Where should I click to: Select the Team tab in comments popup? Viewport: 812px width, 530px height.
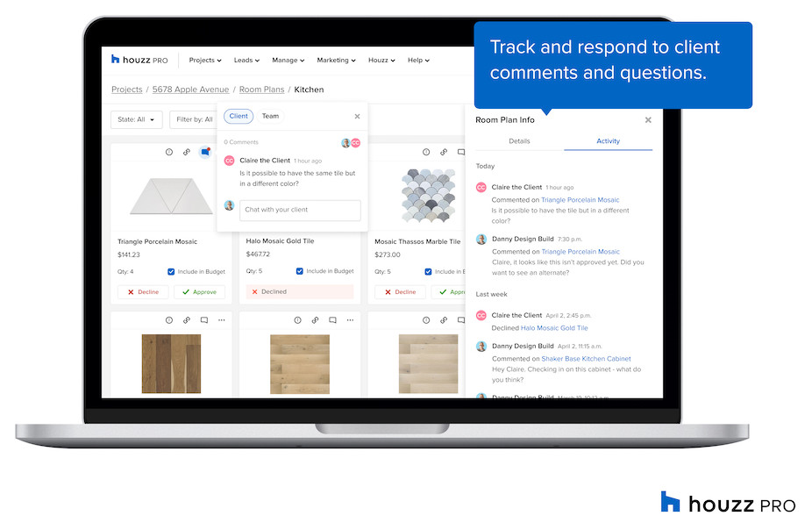[x=270, y=116]
